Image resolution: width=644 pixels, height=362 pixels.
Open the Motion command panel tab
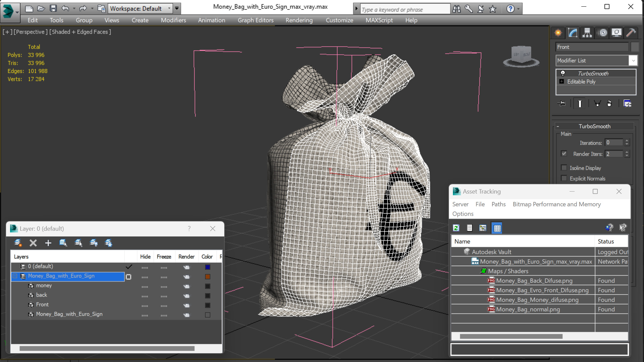point(602,33)
